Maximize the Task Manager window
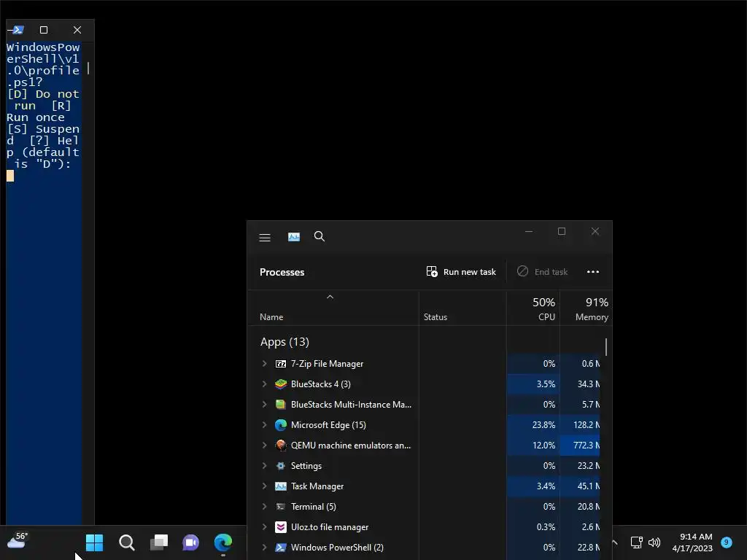 point(562,231)
